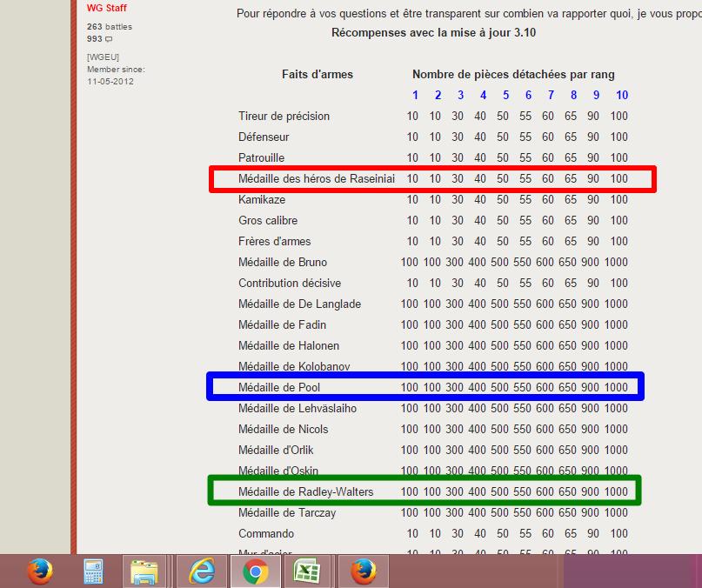The height and width of the screenshot is (588, 702).
Task: Select the Gros calibre row label
Action: click(268, 220)
